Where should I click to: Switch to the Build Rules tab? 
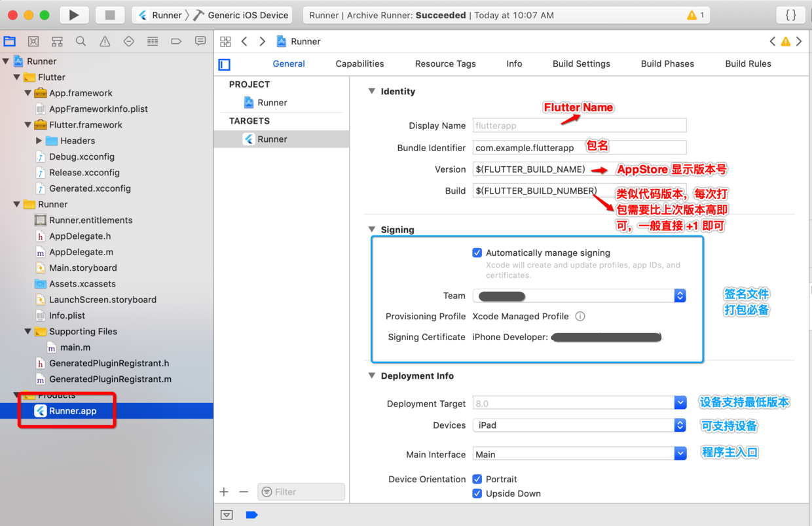click(x=748, y=64)
